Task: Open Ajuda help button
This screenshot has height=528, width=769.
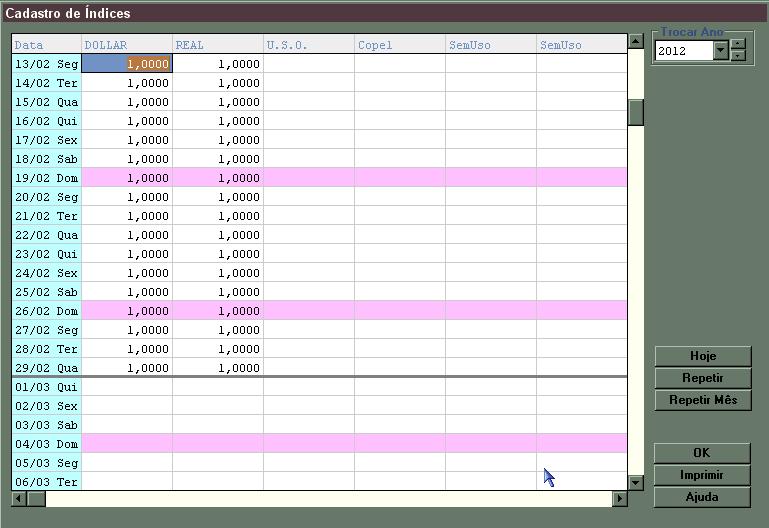Action: click(702, 497)
